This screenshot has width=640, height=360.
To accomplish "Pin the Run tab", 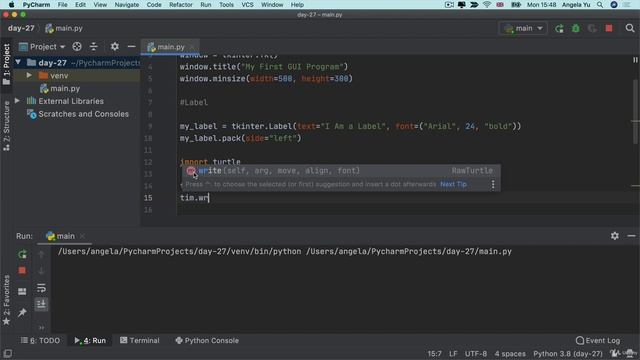I will [x=22, y=313].
